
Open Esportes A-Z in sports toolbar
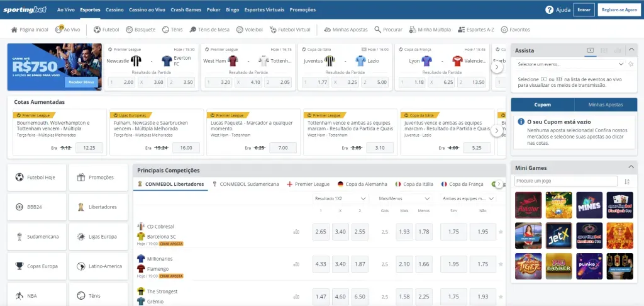(x=476, y=30)
